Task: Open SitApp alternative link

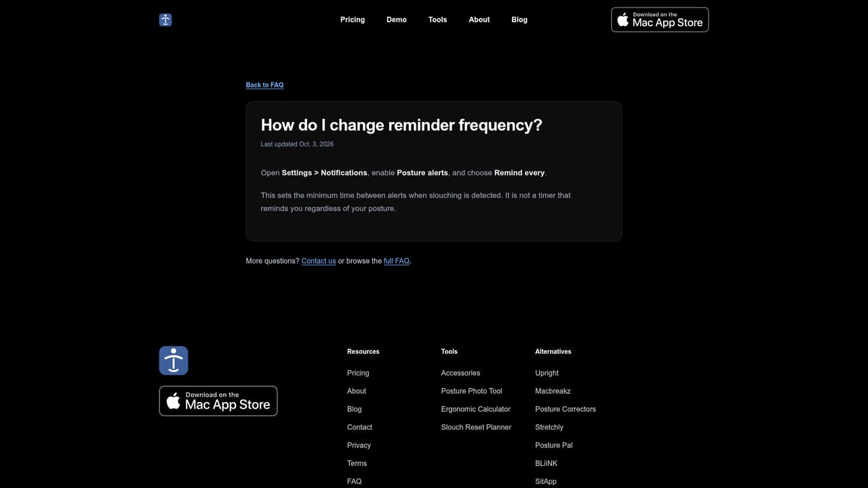Action: (546, 481)
